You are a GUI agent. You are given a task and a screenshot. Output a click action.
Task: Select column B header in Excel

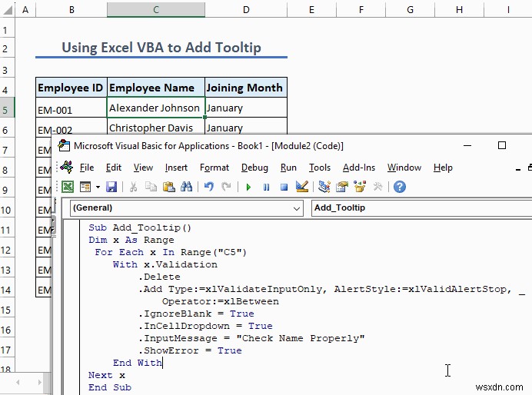71,9
